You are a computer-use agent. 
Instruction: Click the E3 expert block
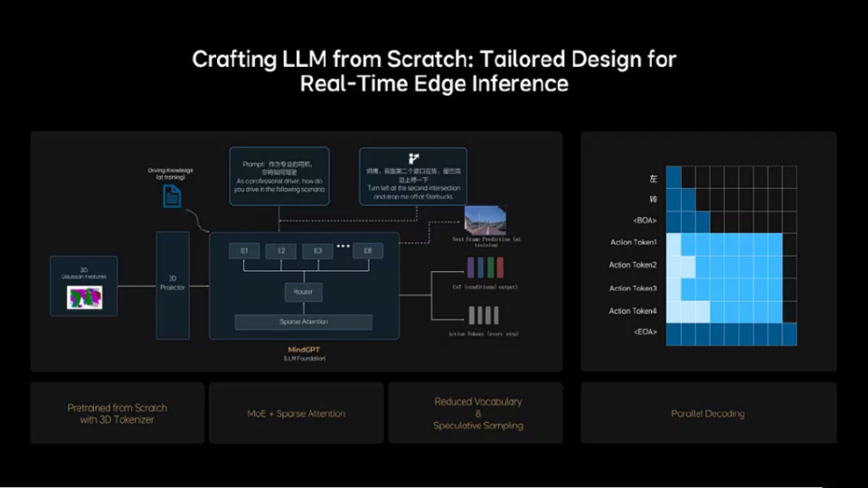click(x=317, y=250)
